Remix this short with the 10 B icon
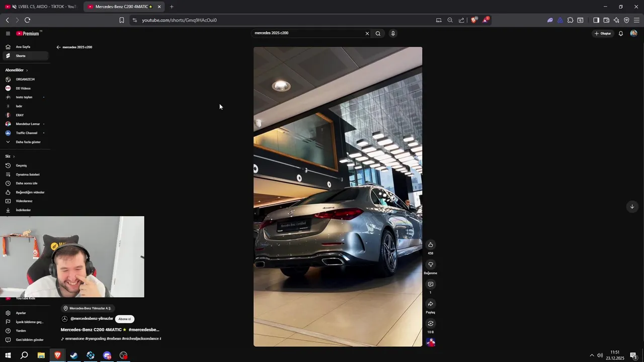 point(430,323)
